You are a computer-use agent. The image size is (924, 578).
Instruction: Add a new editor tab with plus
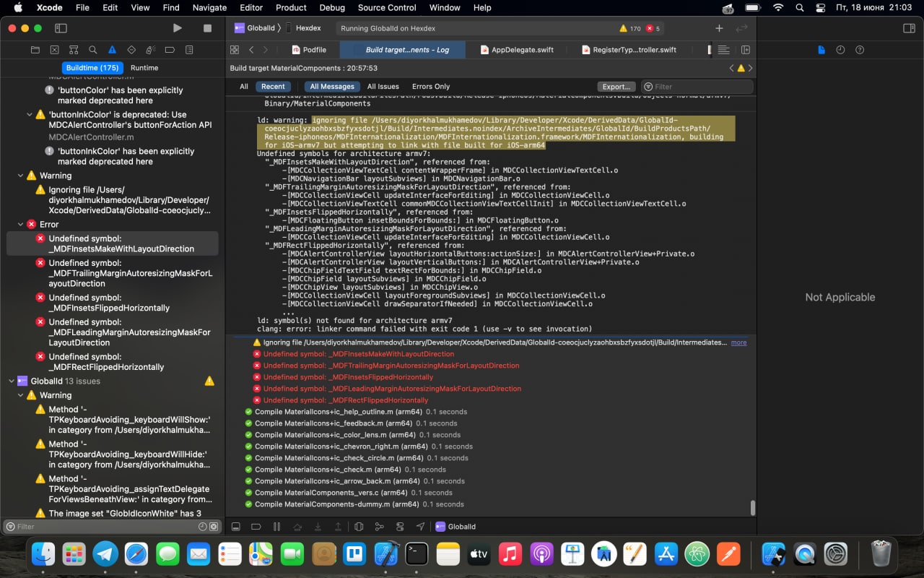point(719,28)
